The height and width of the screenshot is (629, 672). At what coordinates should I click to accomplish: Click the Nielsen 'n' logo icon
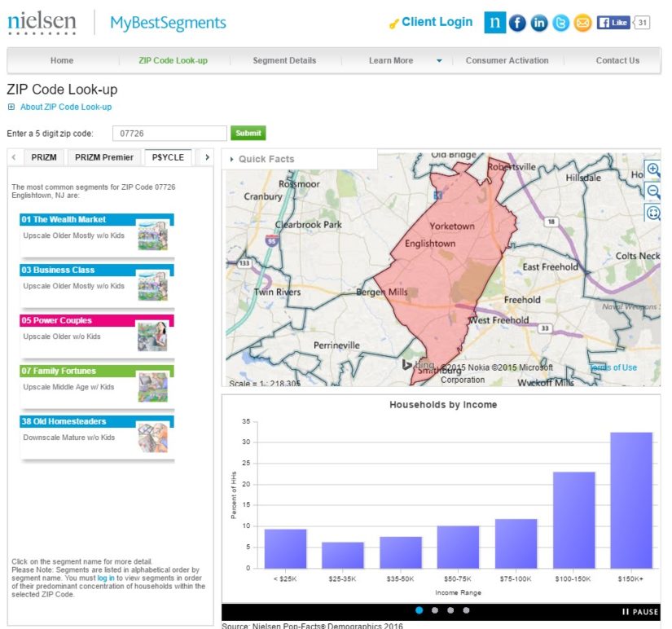pos(494,23)
